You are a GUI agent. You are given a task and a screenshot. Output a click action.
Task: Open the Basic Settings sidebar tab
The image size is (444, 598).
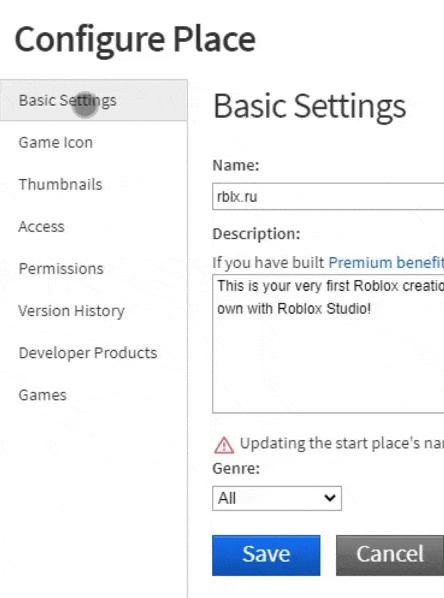[93, 100]
